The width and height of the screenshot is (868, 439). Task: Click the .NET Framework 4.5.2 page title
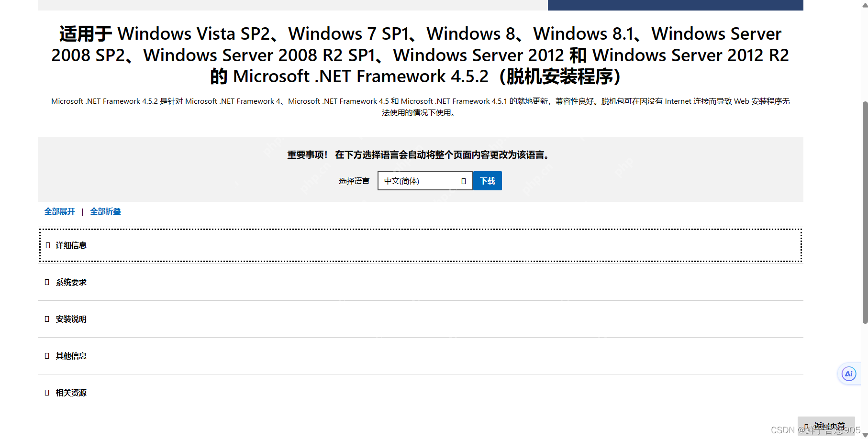pos(420,55)
